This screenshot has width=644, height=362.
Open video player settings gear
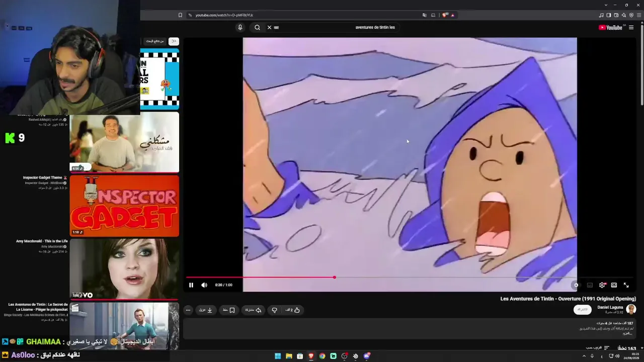point(602,285)
